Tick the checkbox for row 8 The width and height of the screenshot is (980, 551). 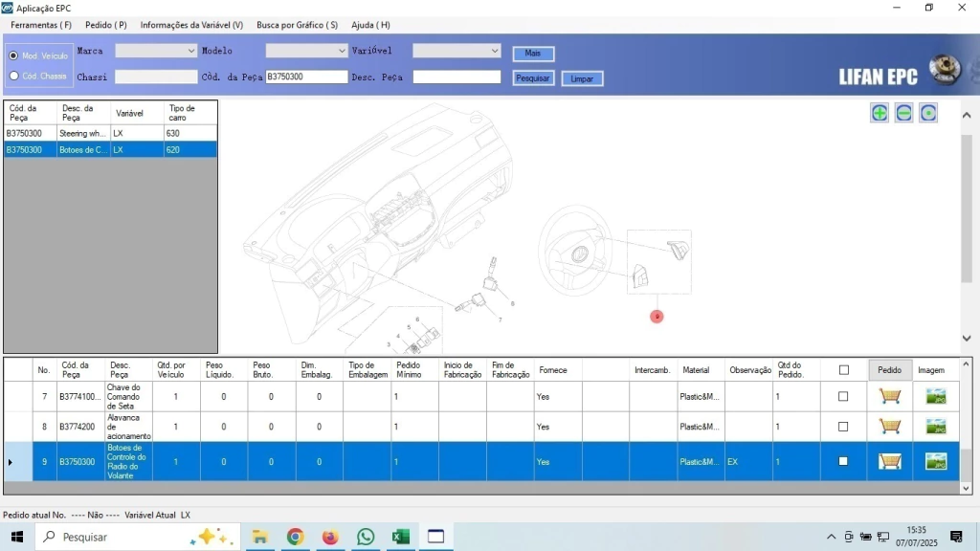click(x=843, y=427)
